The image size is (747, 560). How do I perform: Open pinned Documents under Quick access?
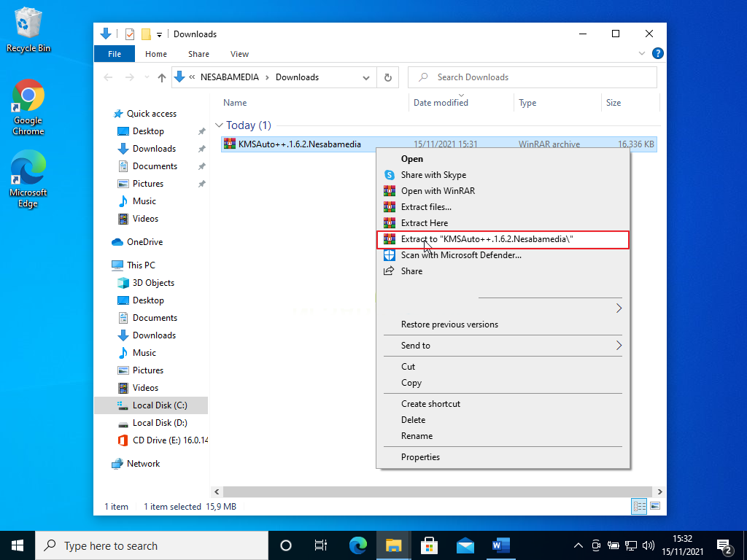(155, 166)
